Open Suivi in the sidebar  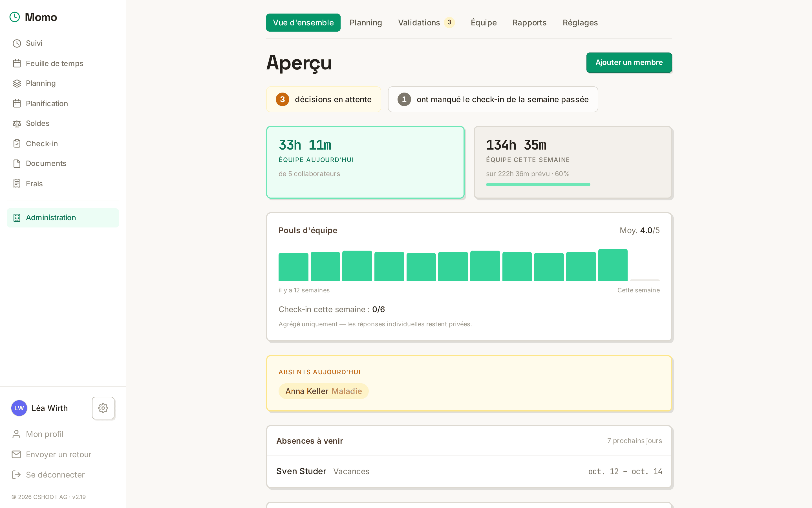click(63, 43)
